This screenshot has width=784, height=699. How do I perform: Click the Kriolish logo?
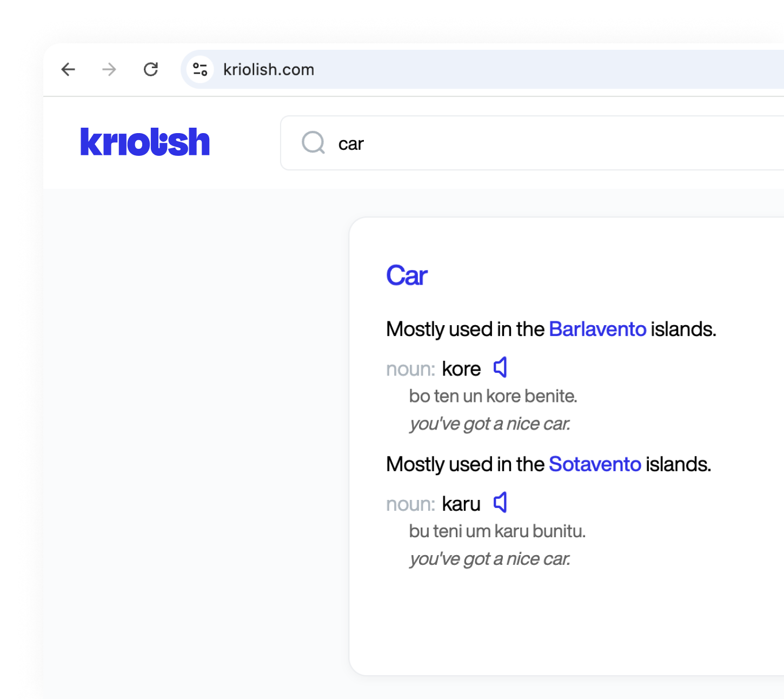(145, 142)
